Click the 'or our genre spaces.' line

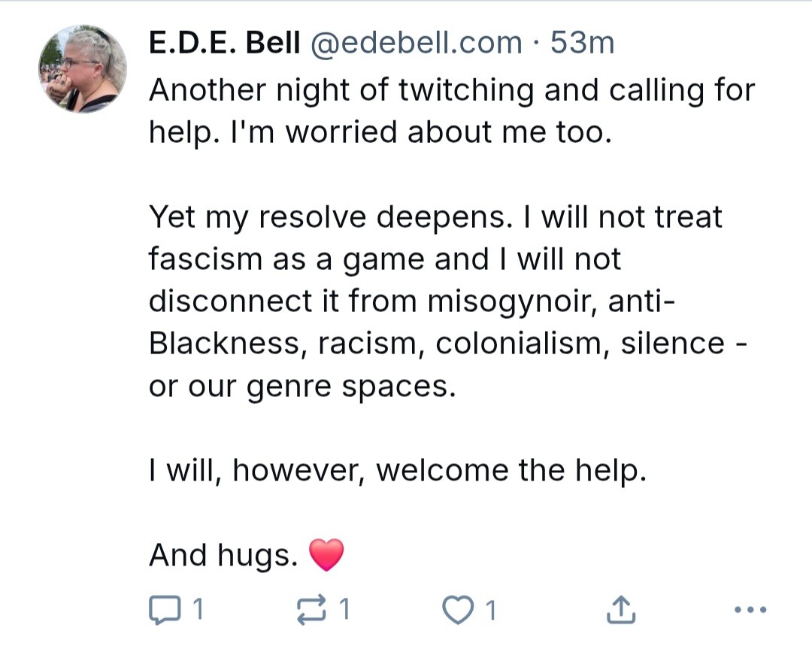tap(302, 387)
